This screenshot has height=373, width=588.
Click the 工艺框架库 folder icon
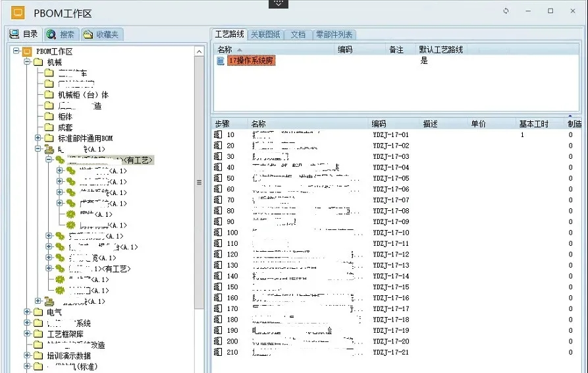tap(38, 334)
